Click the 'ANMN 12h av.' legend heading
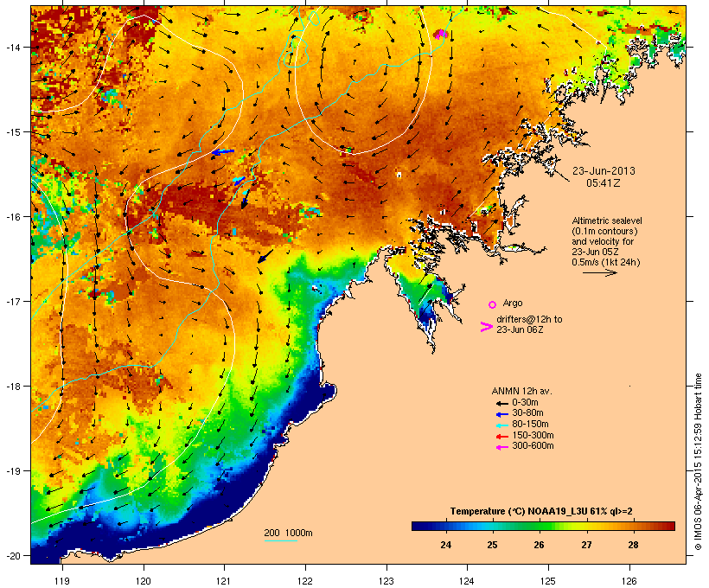Image resolution: width=709 pixels, height=588 pixels. click(x=521, y=391)
